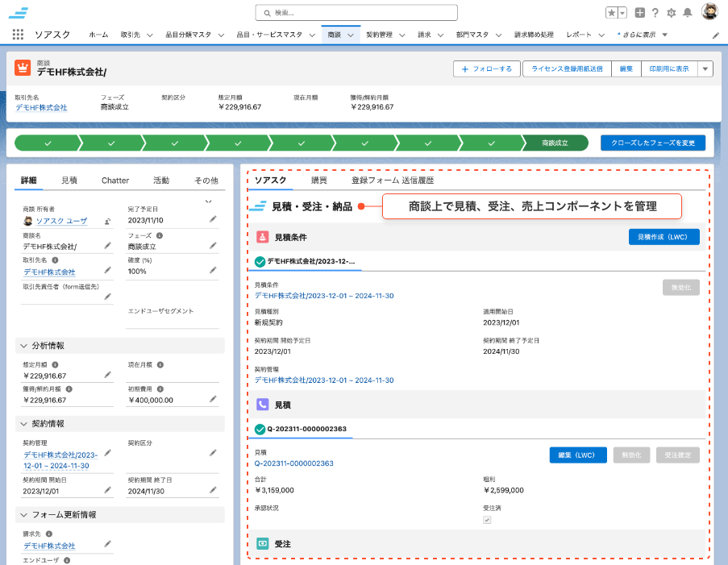This screenshot has width=728, height=565.
Task: Edit 契約期間 開始日 pencil icon
Action: [x=108, y=490]
